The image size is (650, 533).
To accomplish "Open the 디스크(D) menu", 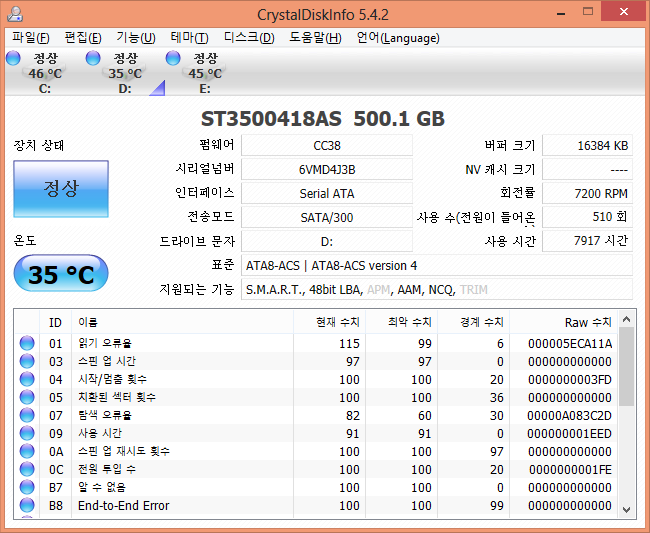I will click(249, 38).
